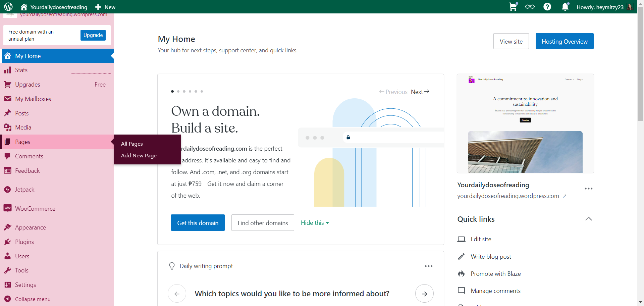Click the Jetpack lightning icon
Image resolution: width=644 pixels, height=306 pixels.
[x=8, y=190]
